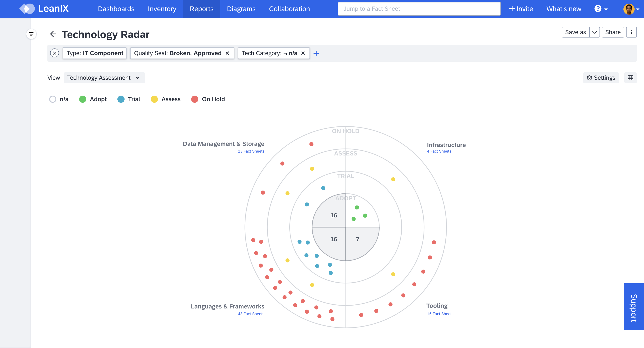Open the three-dot more options menu
The image size is (644, 348).
coord(631,32)
